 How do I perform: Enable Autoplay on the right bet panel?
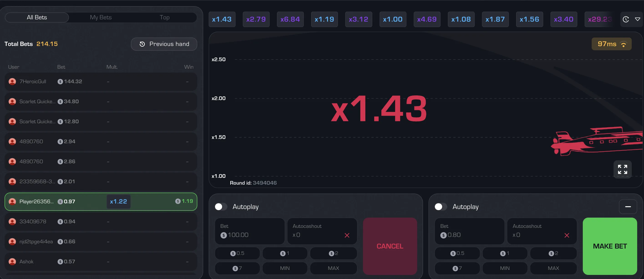click(441, 207)
